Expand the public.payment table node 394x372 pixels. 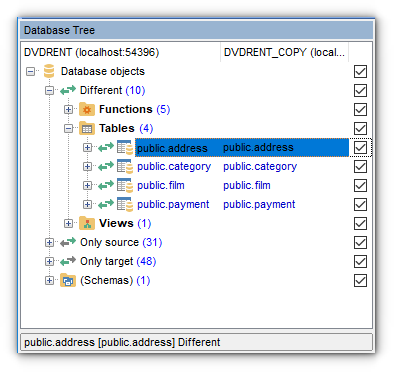(87, 204)
